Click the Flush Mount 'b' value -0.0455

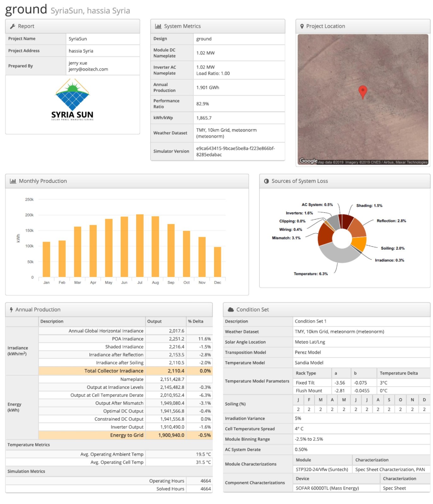(361, 391)
